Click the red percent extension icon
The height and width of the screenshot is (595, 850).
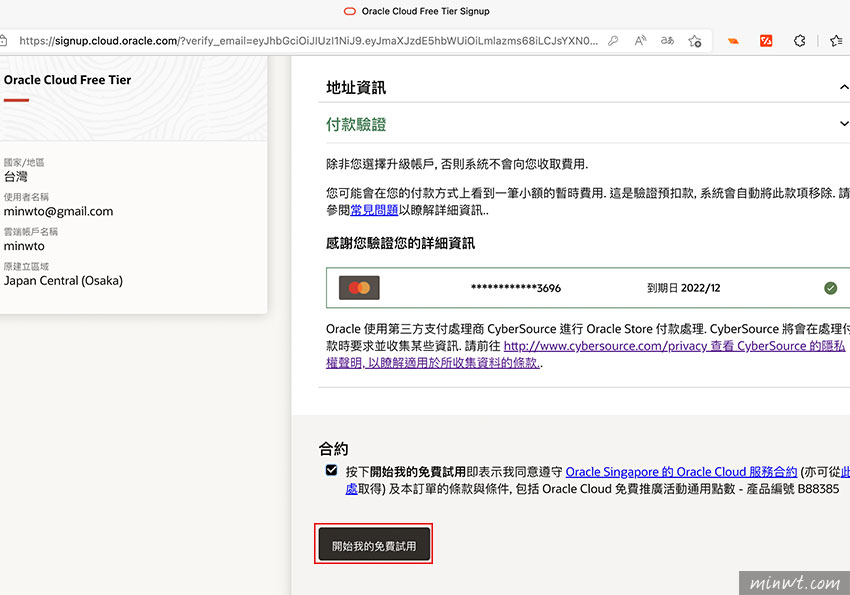pyautogui.click(x=766, y=41)
